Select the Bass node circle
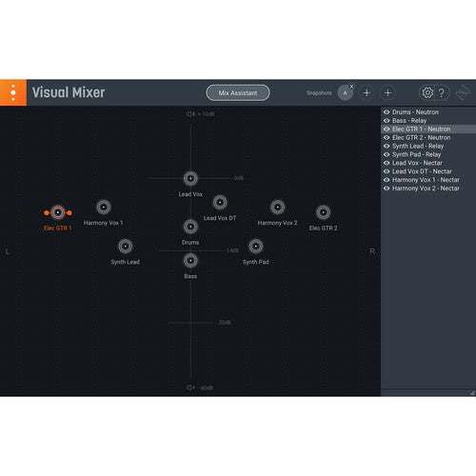 pyautogui.click(x=190, y=261)
